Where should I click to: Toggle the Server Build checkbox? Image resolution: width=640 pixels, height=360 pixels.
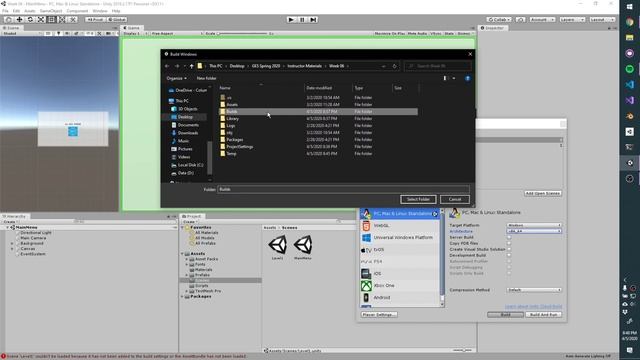[x=509, y=237]
